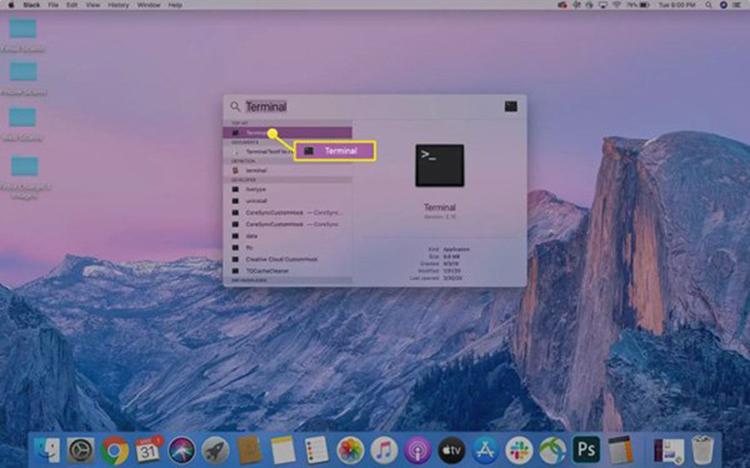
Task: Click the Spotlight magnifying glass icon
Action: point(235,106)
